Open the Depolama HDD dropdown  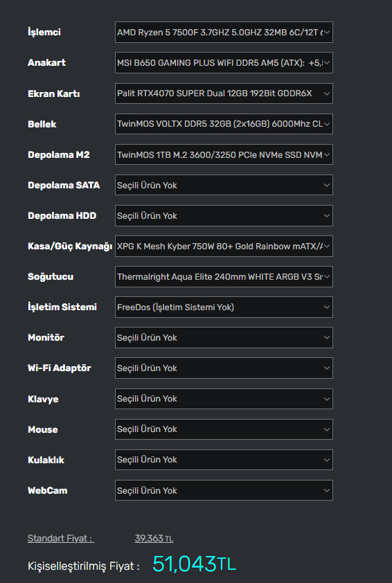224,215
